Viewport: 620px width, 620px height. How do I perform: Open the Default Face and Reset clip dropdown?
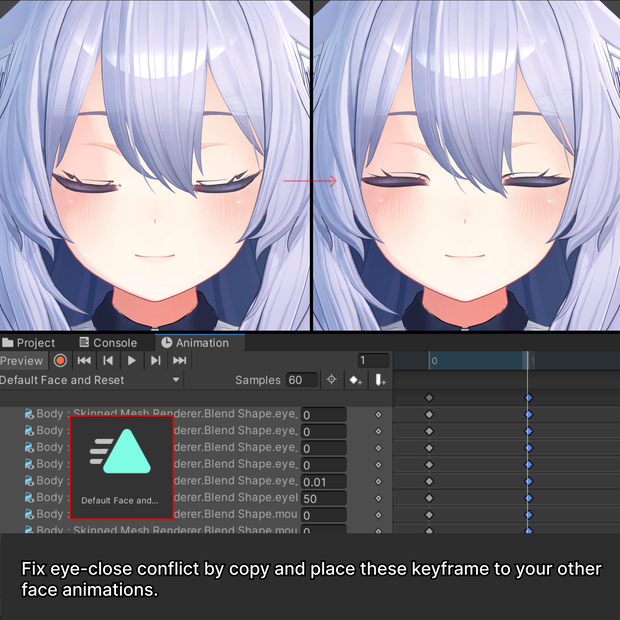[x=90, y=380]
